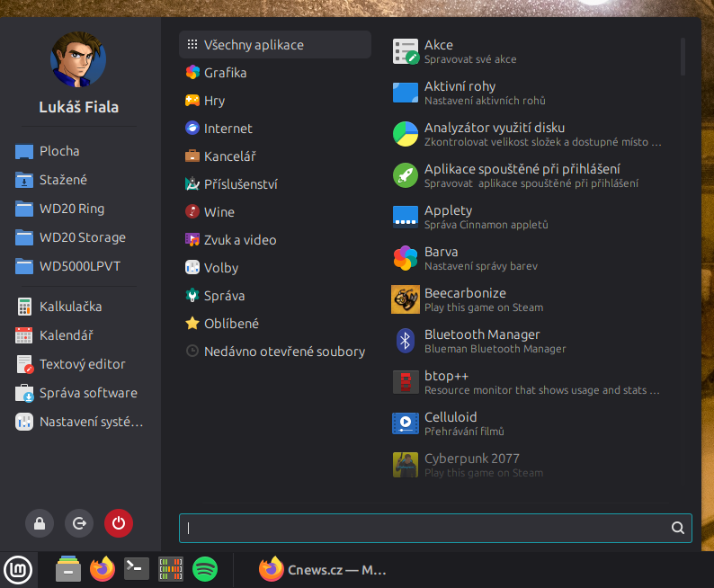Open terminal from the panel
Viewport: 714px width, 588px height.
pos(137,569)
